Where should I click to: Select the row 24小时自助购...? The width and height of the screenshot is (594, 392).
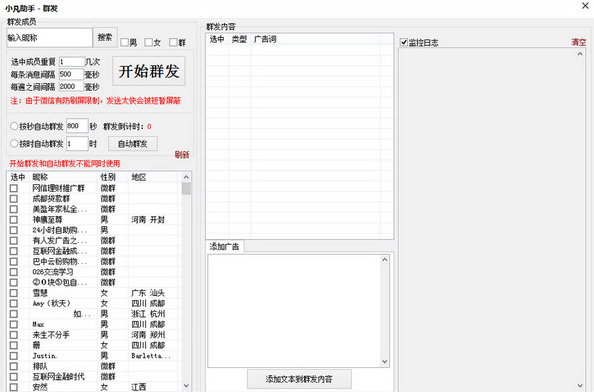click(94, 230)
